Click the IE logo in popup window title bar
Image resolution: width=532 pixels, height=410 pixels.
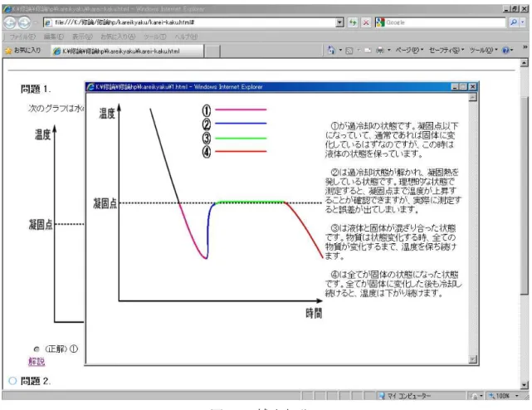[x=90, y=87]
